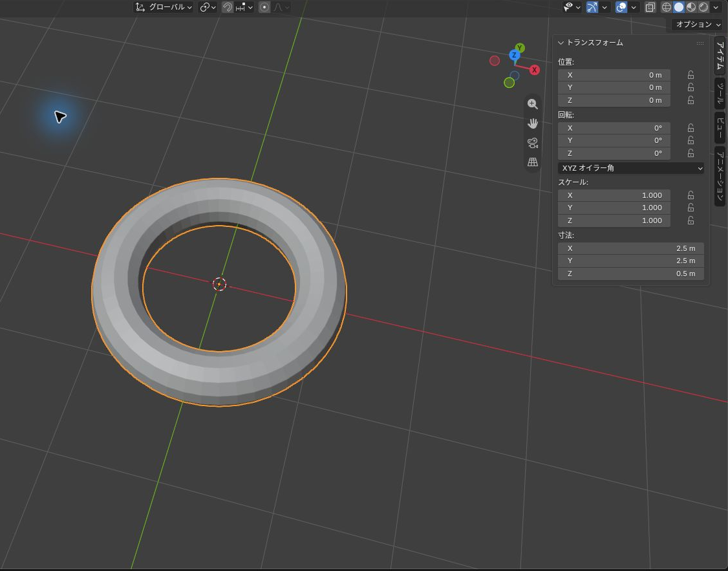Viewport: 728px width, 571px height.
Task: Open the XYZ オイラー角 rotation mode dropdown
Action: pyautogui.click(x=630, y=168)
